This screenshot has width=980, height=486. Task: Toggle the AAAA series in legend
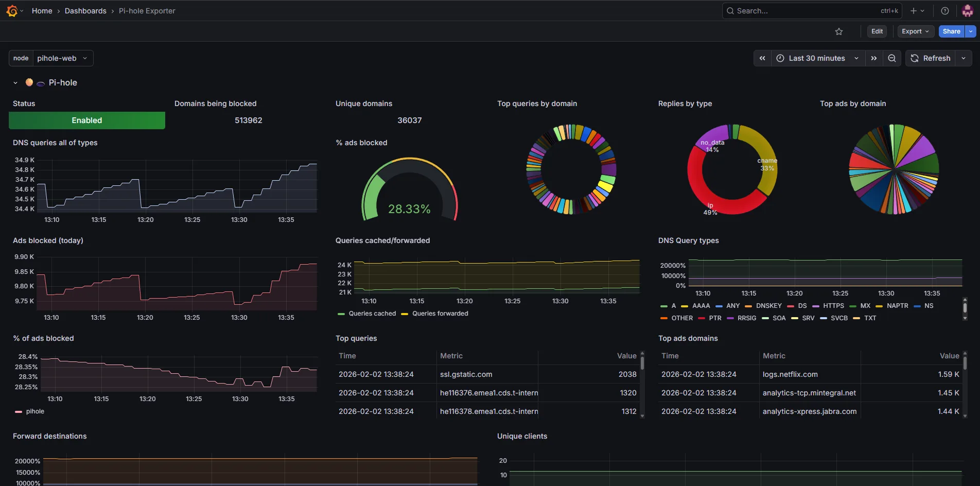click(696, 306)
